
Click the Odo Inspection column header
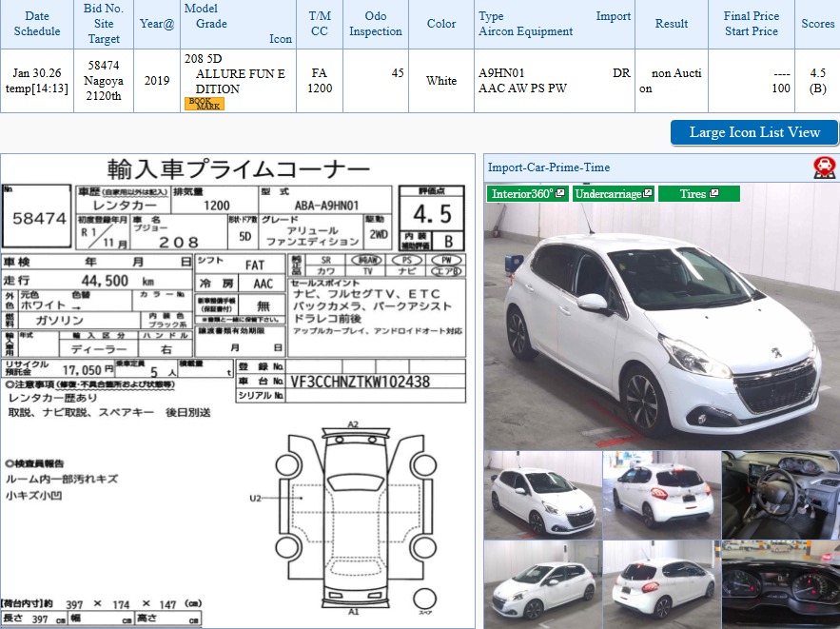point(376,24)
